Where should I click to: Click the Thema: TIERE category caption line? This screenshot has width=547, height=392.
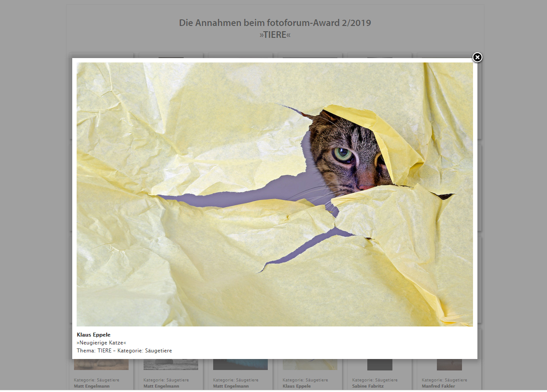124,351
